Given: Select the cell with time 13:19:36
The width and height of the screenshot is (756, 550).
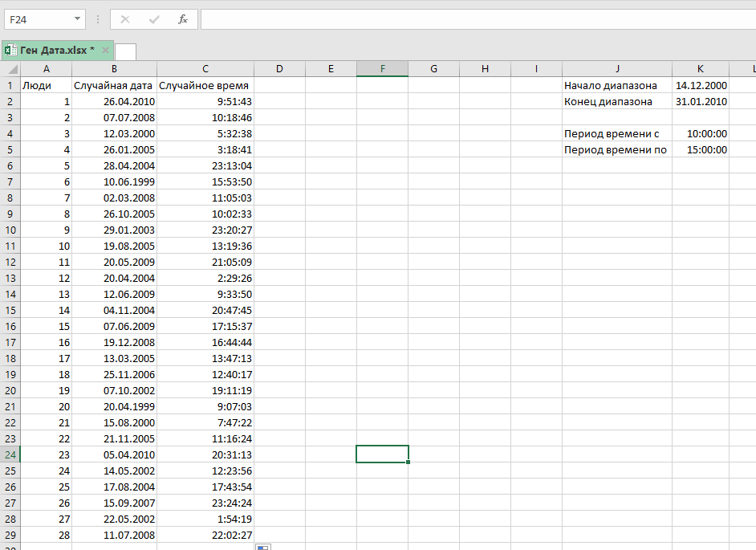Looking at the screenshot, I should click(x=205, y=246).
